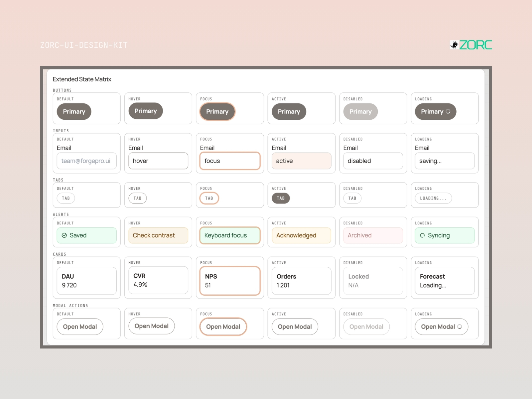The width and height of the screenshot is (532, 399).
Task: Click the hover Open Modal button
Action: (152, 326)
